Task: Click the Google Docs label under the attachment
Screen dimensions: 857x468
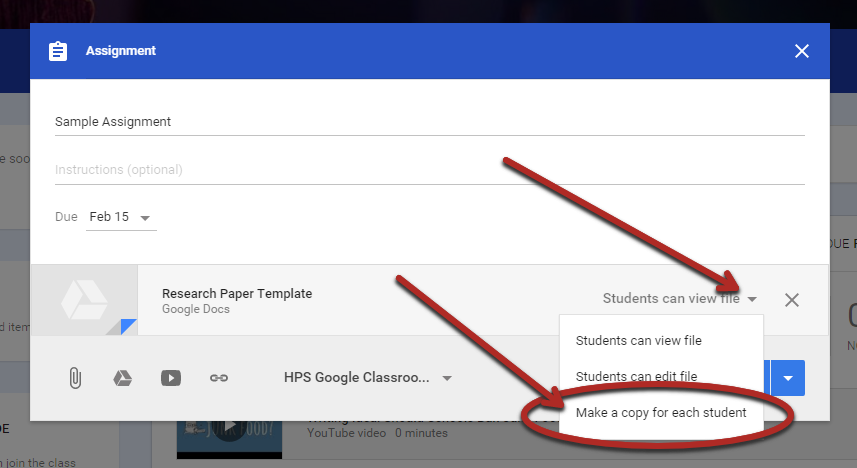Action: coord(196,309)
